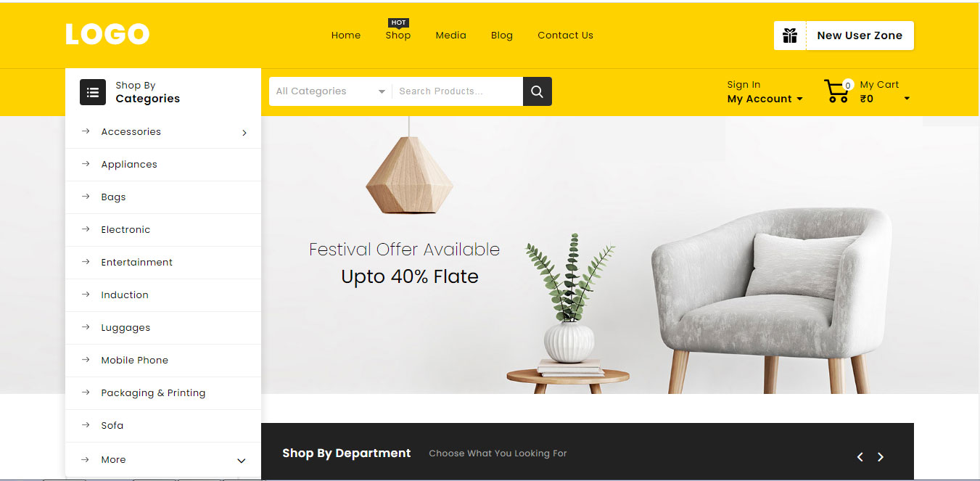Expand the Accessories submenu chevron
This screenshot has height=481, width=980.
[244, 133]
